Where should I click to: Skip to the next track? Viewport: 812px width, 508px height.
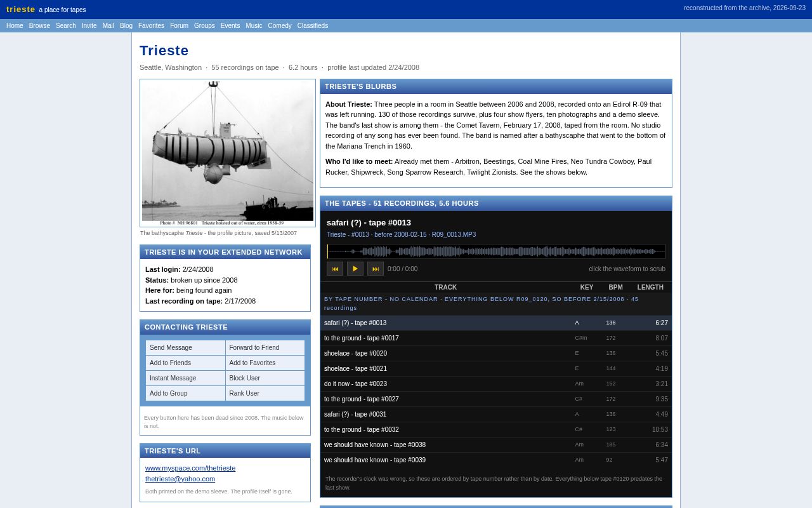[x=376, y=269]
